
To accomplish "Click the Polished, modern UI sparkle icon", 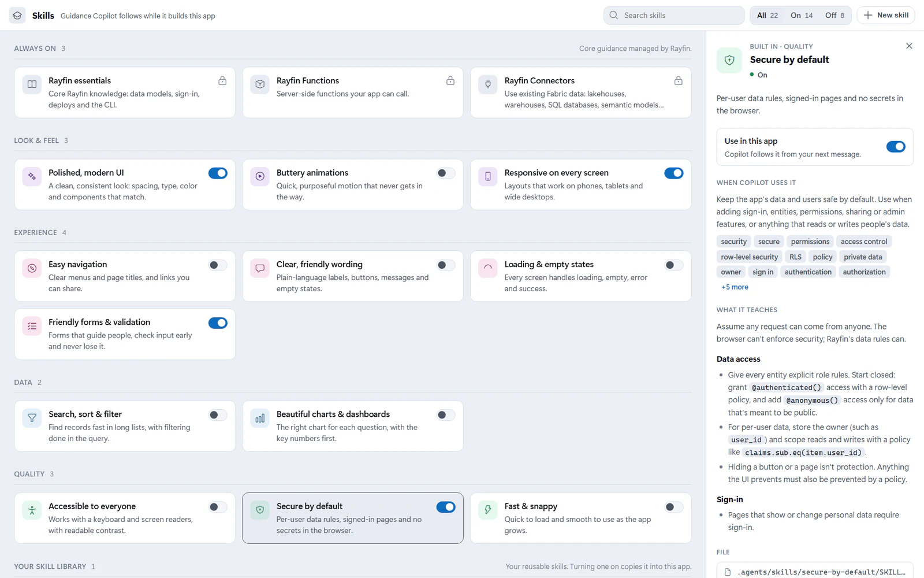I will tap(32, 176).
